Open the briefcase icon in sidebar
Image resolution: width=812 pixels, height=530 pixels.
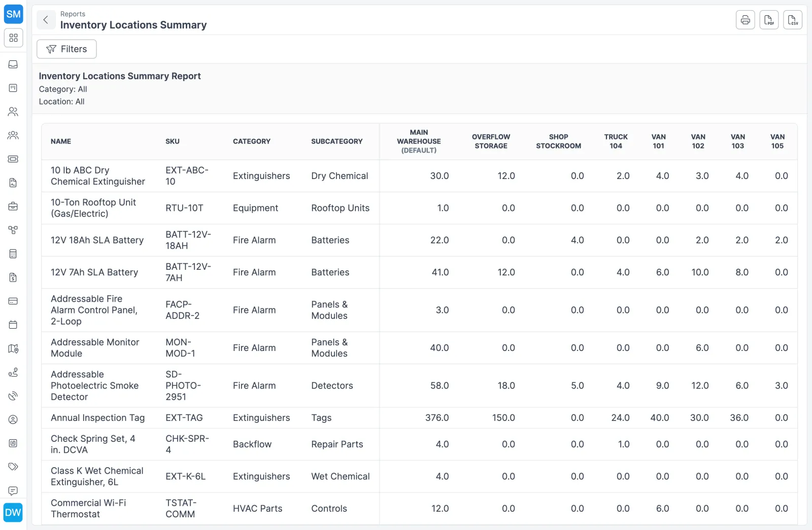[13, 206]
